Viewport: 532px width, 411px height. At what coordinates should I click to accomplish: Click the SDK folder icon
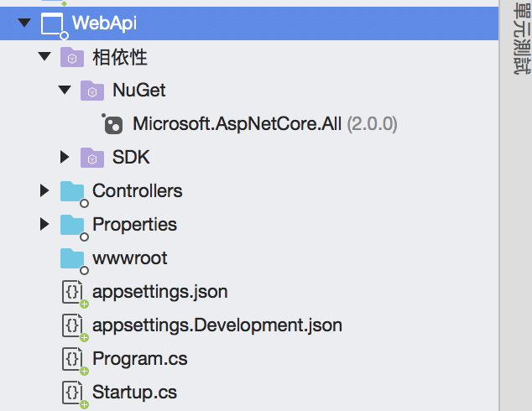coord(91,157)
